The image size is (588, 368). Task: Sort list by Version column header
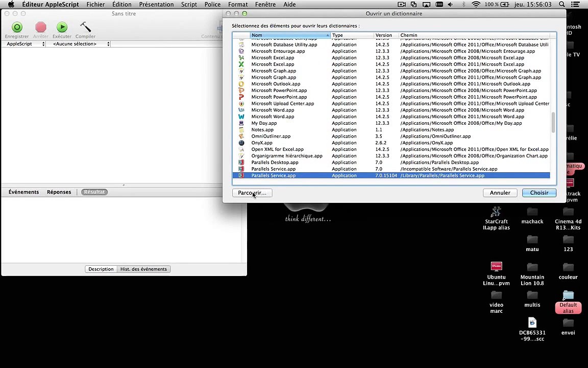[386, 35]
